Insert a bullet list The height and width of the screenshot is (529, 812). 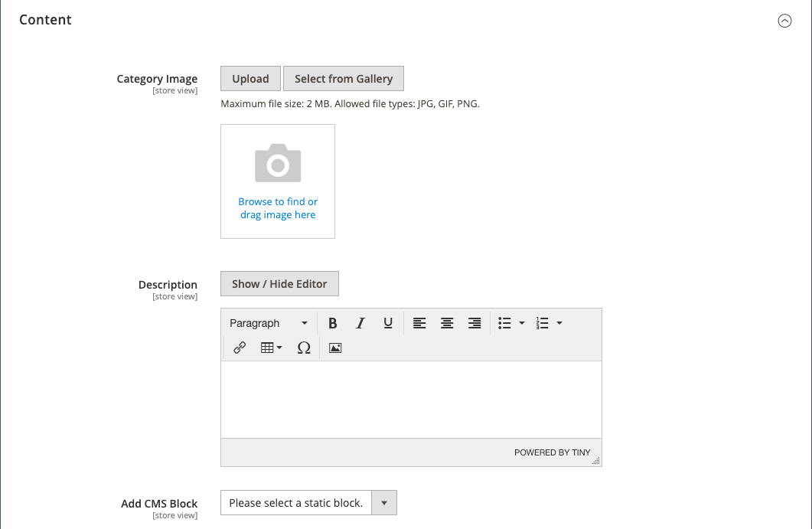pos(504,323)
